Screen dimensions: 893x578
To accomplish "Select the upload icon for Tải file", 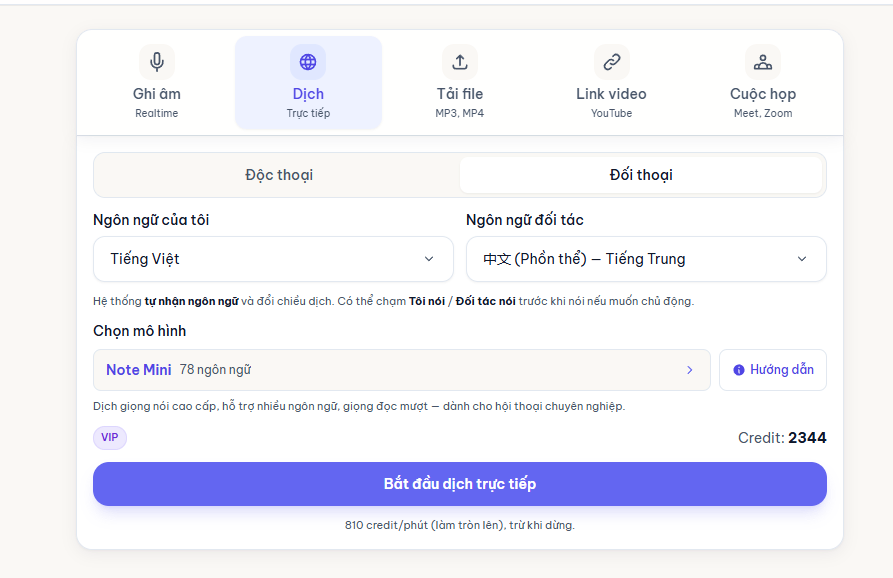I will coord(460,62).
